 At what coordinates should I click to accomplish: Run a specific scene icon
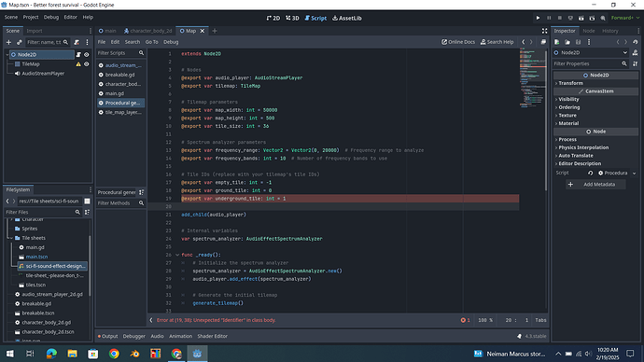click(592, 18)
